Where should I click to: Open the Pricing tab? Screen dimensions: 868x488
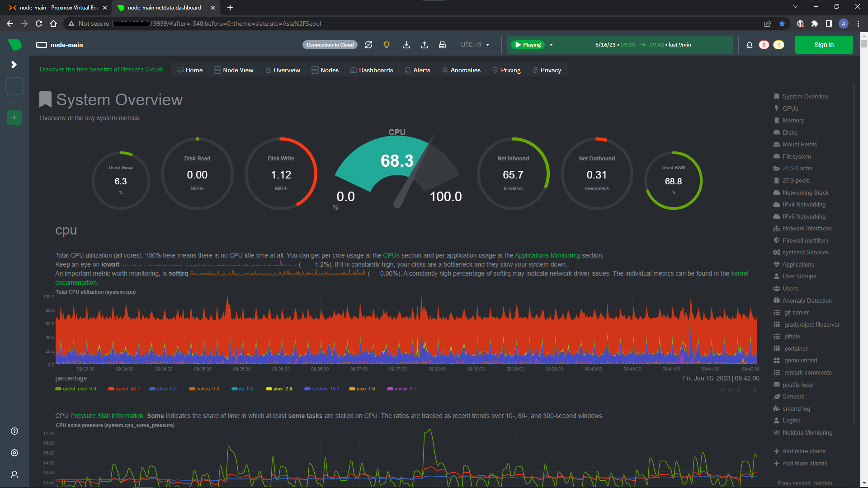click(506, 70)
